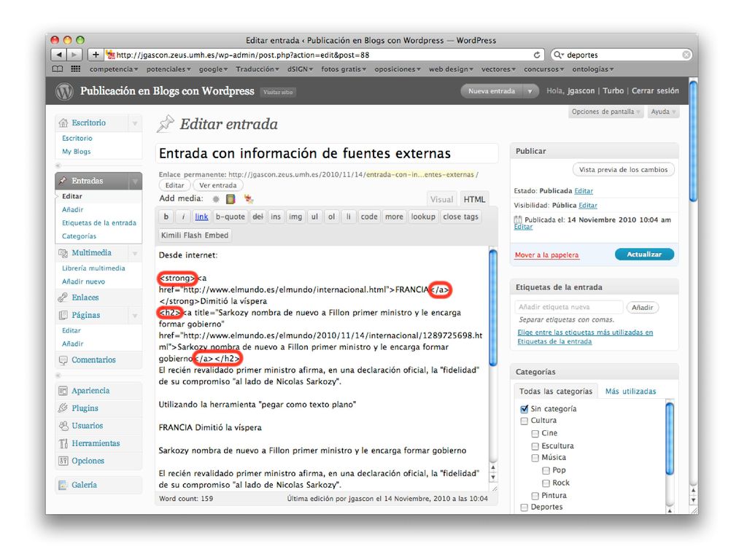Click the house icon beside Escritorio

click(63, 122)
